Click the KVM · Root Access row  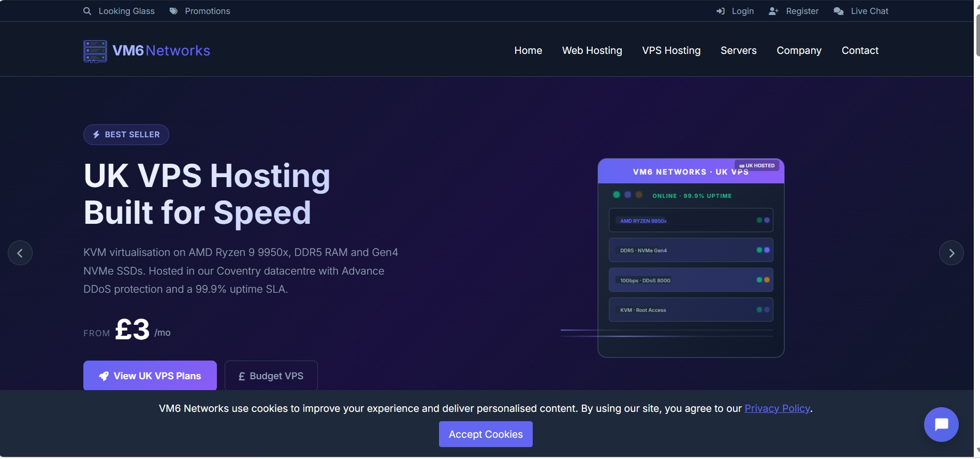tap(691, 310)
